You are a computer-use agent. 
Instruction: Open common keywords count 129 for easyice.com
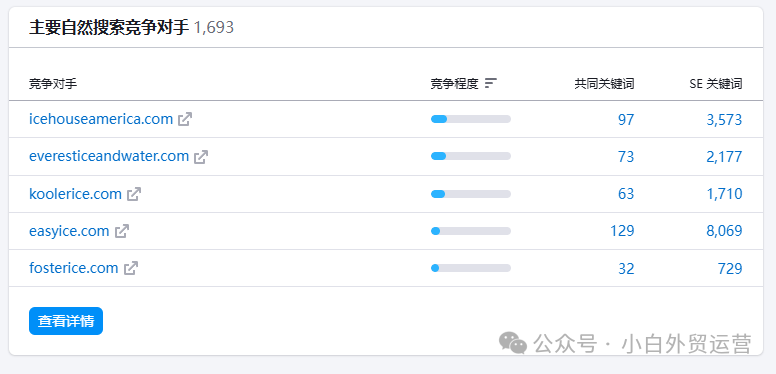coord(622,231)
